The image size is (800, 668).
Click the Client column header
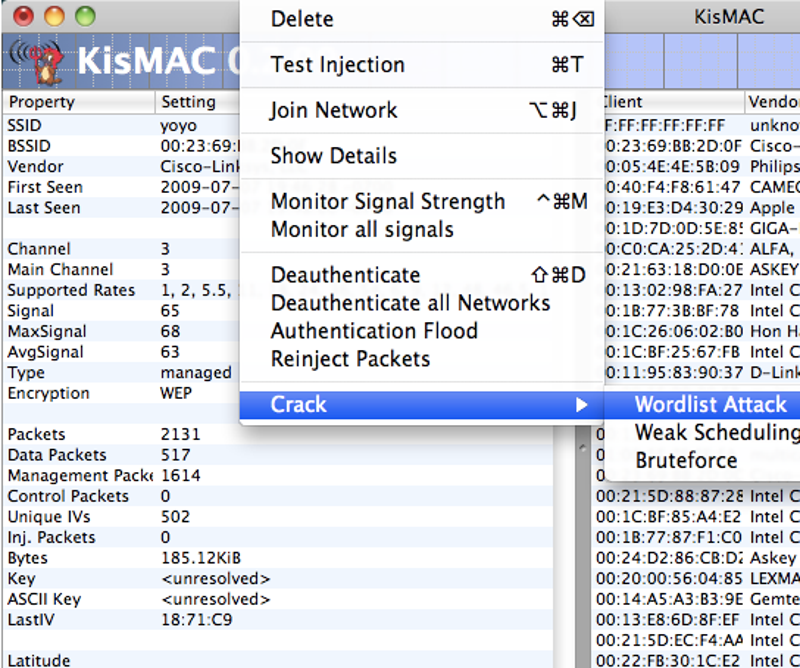point(673,102)
